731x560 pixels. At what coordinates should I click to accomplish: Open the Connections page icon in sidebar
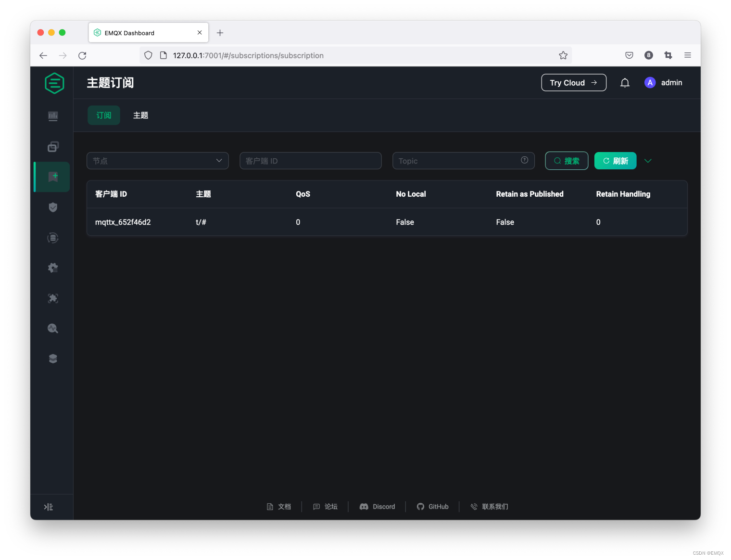click(53, 146)
